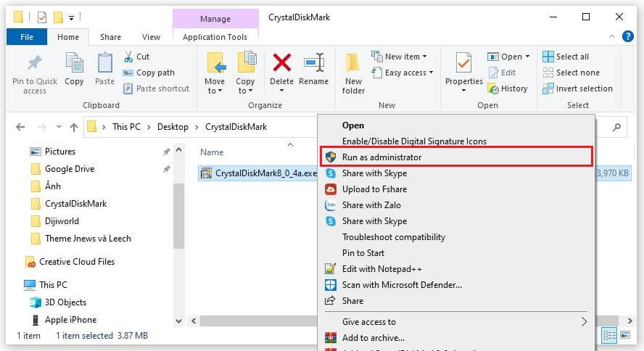Open Properties via the checkmark icon

point(463,63)
